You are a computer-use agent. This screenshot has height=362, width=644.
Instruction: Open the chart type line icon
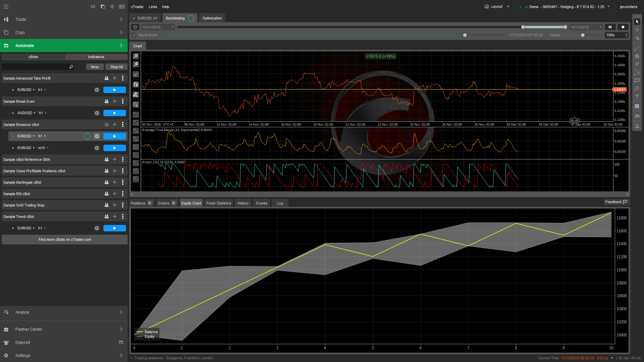click(136, 75)
